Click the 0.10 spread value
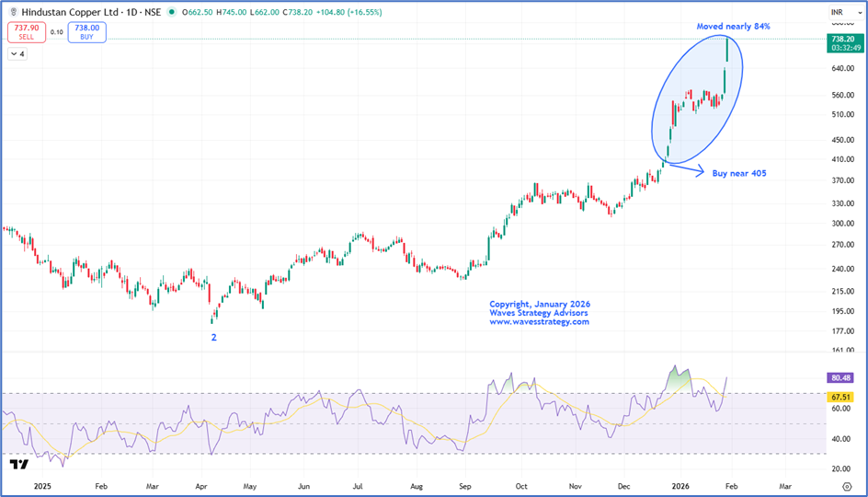This screenshot has height=497, width=868. coord(56,32)
